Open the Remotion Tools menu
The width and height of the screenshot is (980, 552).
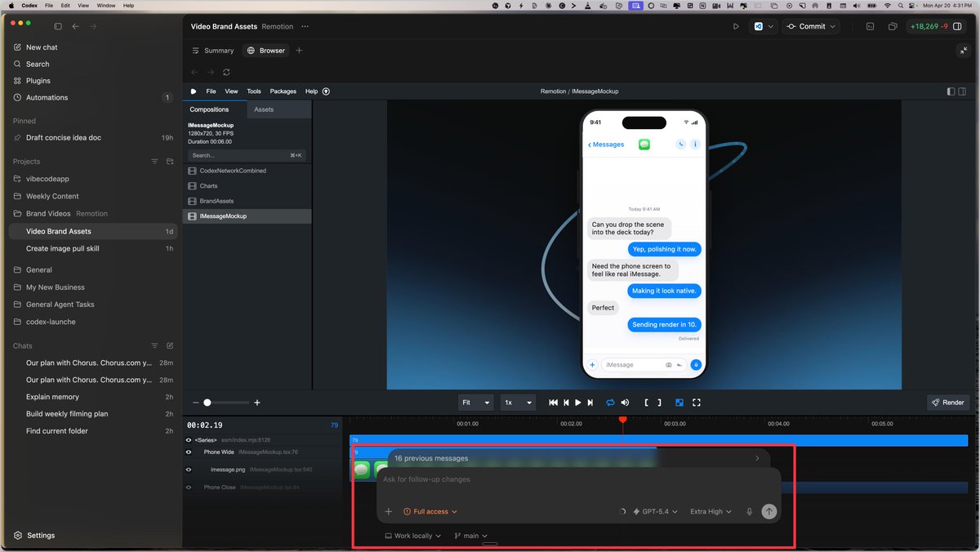[x=254, y=91]
